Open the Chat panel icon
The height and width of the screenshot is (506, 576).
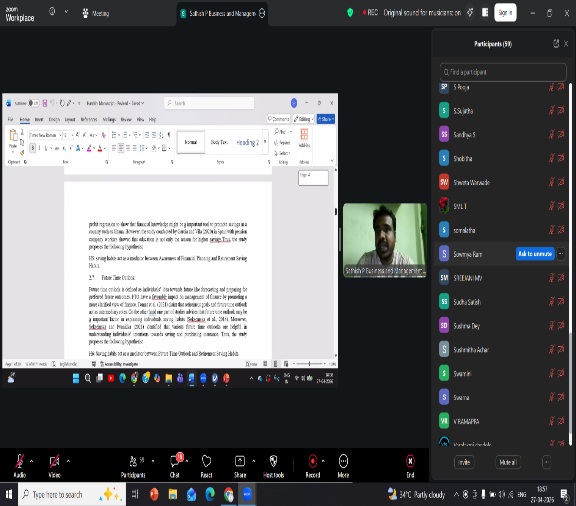pos(174,461)
